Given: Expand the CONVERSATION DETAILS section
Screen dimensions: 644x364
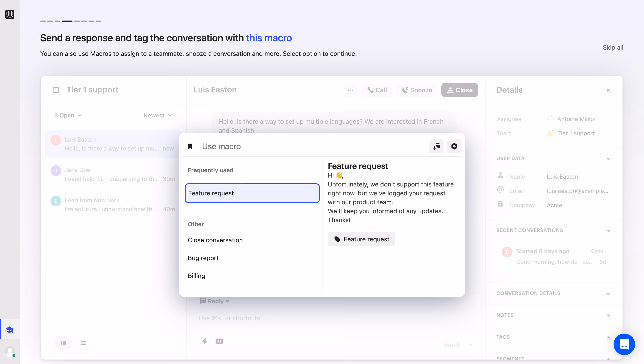Looking at the screenshot, I should click(608, 293).
